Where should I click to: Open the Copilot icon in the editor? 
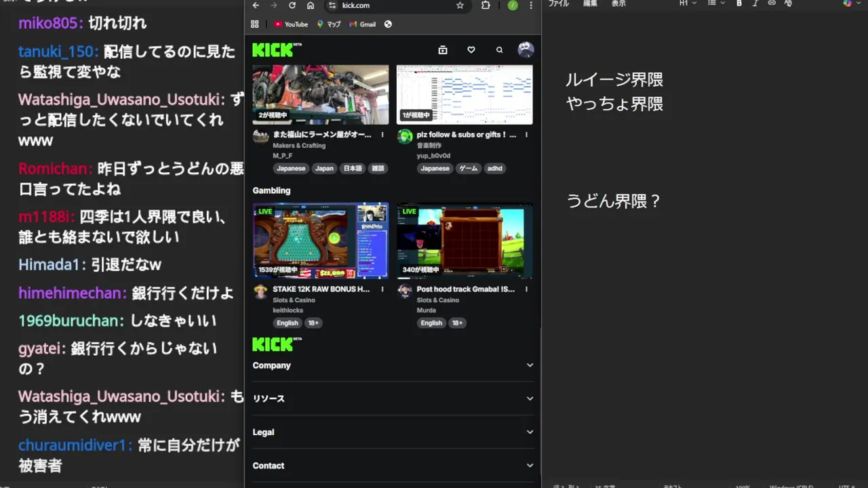pos(848,3)
